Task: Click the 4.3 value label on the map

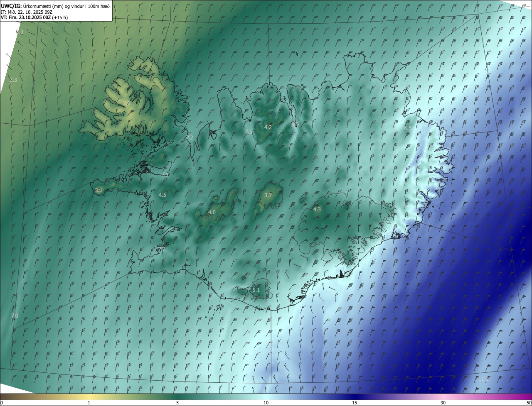Action: point(317,210)
